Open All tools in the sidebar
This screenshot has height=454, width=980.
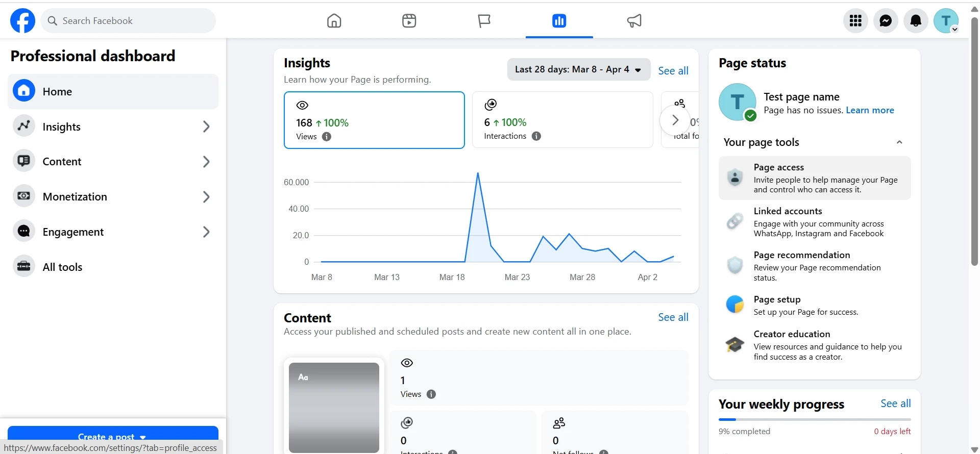coord(113,267)
